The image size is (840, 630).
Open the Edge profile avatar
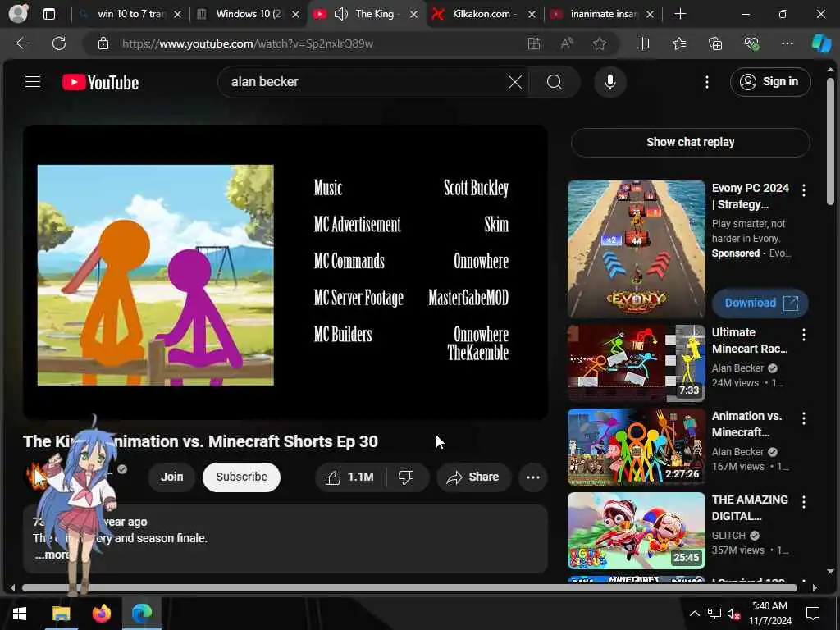[x=18, y=13]
